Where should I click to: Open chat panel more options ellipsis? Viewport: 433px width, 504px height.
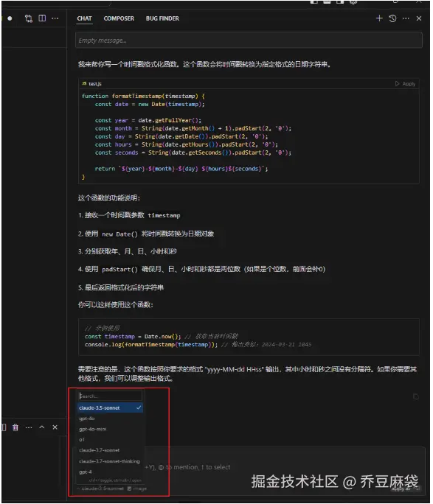[406, 18]
